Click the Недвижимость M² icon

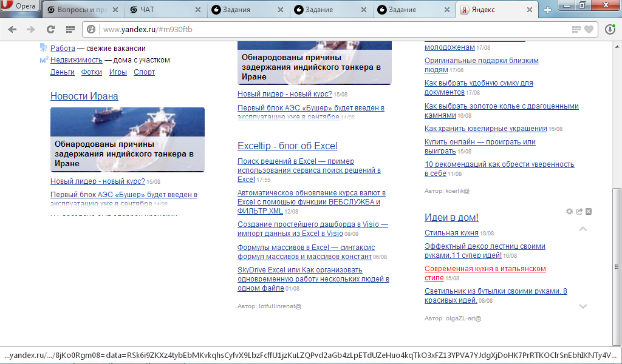click(x=44, y=60)
